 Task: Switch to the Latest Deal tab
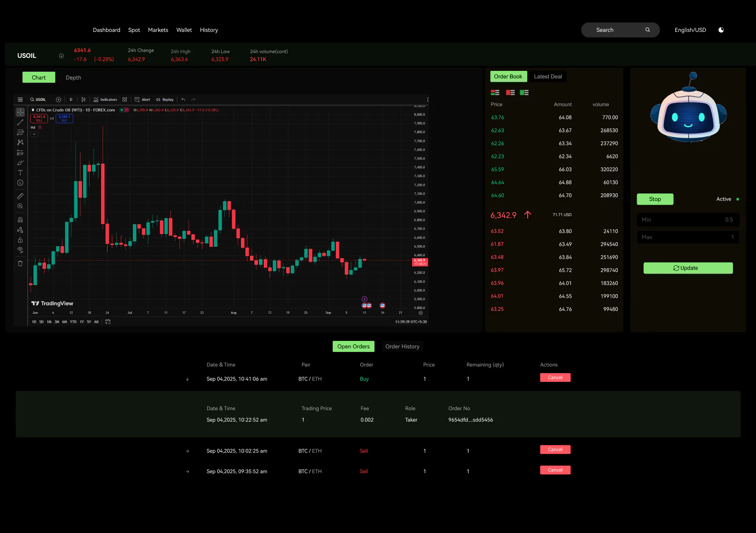[x=548, y=76]
